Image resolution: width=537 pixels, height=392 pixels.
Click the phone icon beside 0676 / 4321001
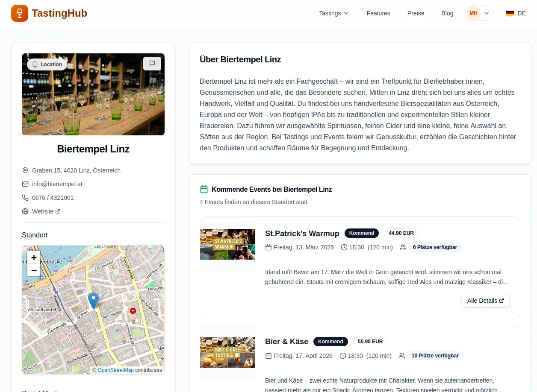(x=25, y=198)
